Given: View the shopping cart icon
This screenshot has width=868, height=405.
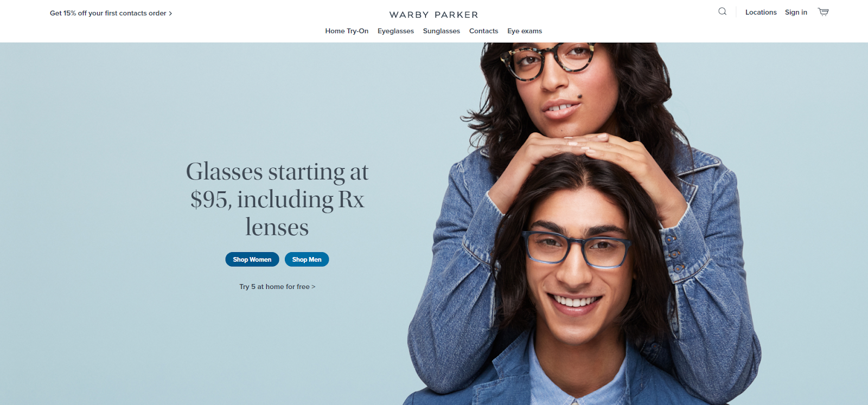Looking at the screenshot, I should point(823,12).
